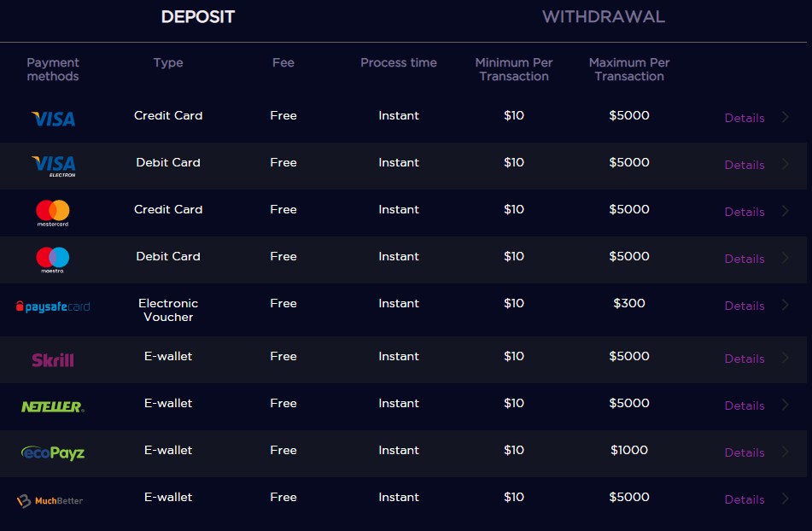This screenshot has width=812, height=531.
Task: Open Details link for Maestro debit card
Action: (x=745, y=259)
